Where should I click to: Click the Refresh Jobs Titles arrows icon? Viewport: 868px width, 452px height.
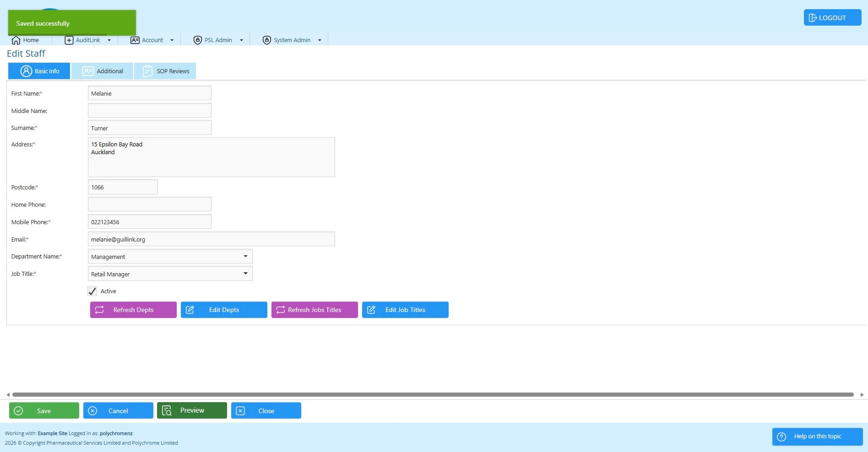pyautogui.click(x=281, y=310)
